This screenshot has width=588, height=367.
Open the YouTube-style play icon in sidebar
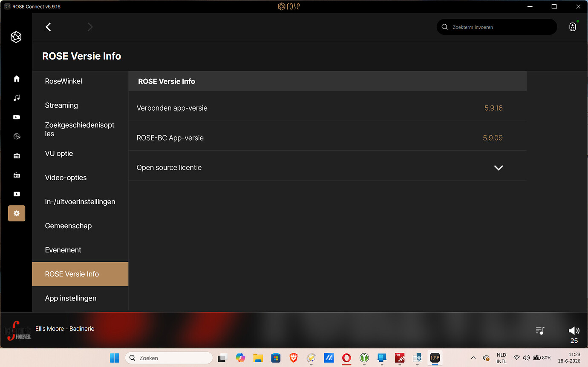pyautogui.click(x=17, y=194)
